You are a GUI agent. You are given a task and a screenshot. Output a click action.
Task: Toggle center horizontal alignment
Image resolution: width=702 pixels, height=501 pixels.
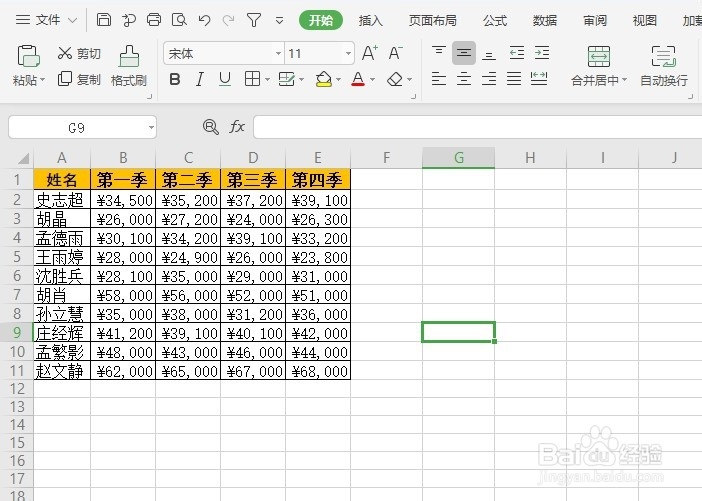[x=464, y=79]
